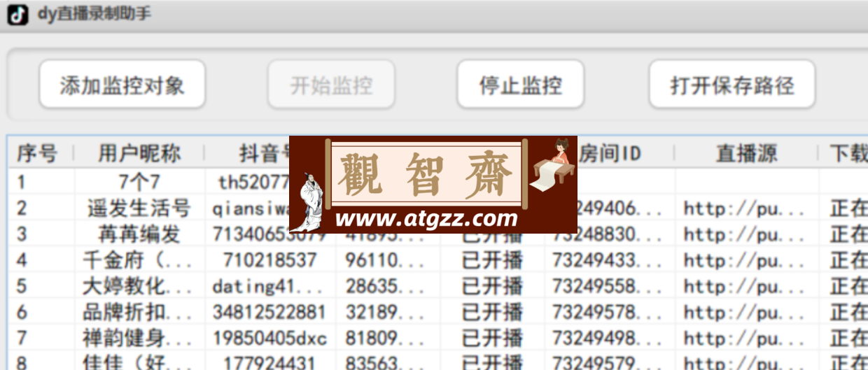Click room ID 73249433...
Image resolution: width=868 pixels, height=370 pixels.
(607, 260)
